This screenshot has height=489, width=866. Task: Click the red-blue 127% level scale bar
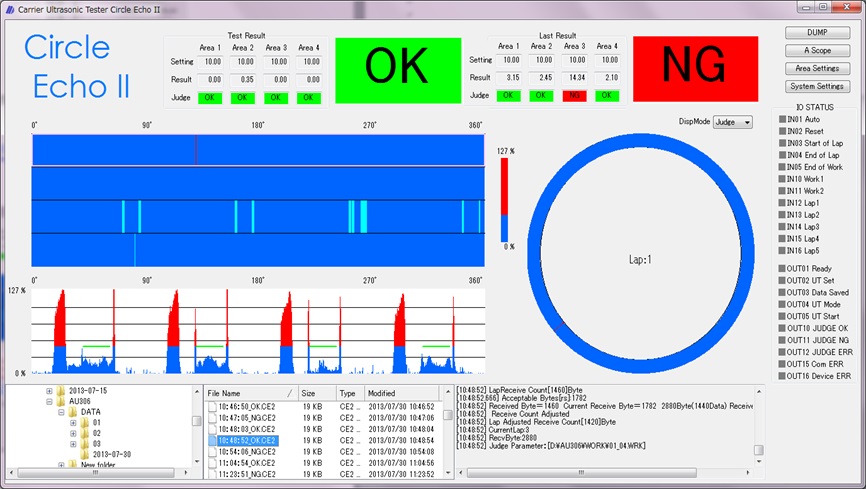pyautogui.click(x=504, y=200)
